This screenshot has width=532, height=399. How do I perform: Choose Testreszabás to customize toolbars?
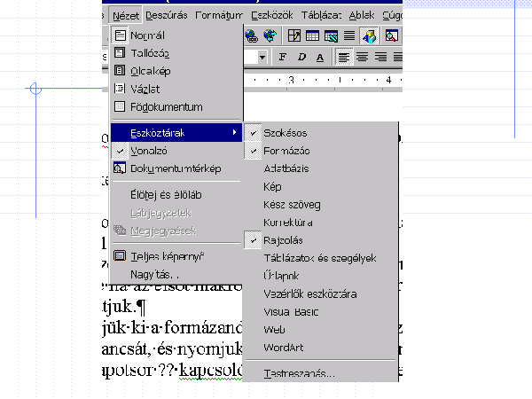299,373
